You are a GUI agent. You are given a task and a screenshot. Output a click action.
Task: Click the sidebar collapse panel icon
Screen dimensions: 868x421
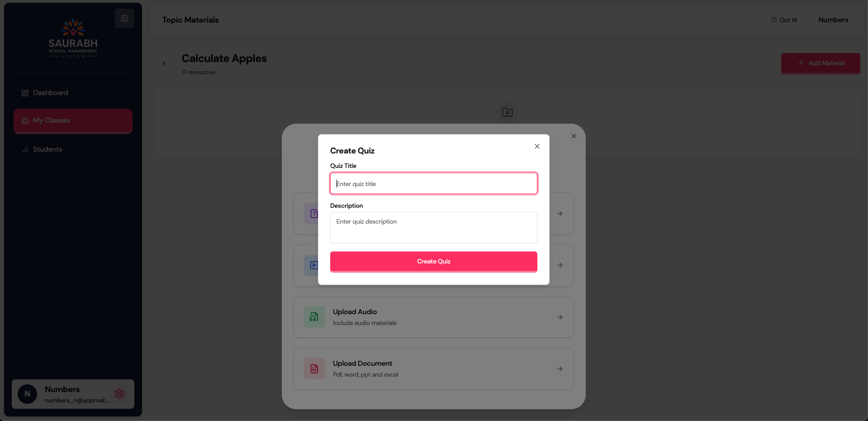[x=124, y=19]
